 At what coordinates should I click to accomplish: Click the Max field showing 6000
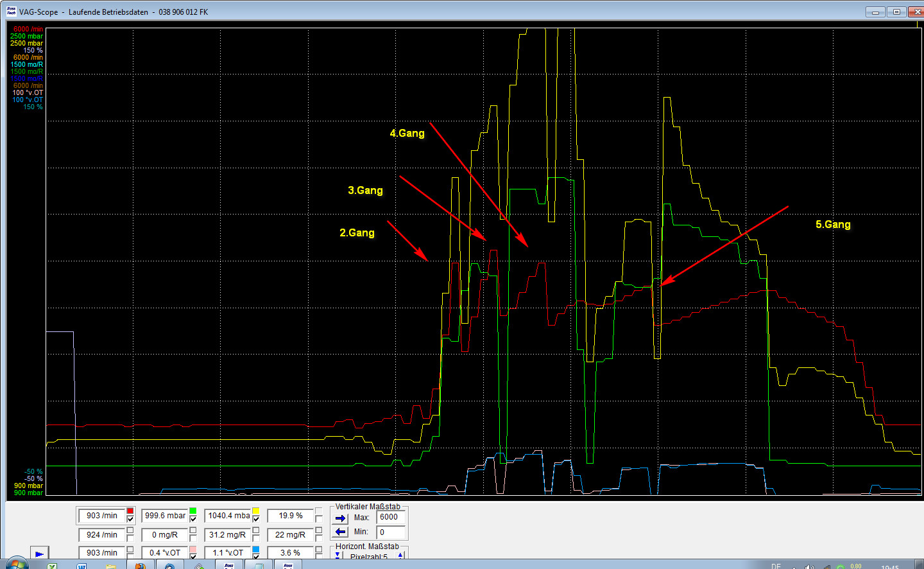[x=391, y=517]
